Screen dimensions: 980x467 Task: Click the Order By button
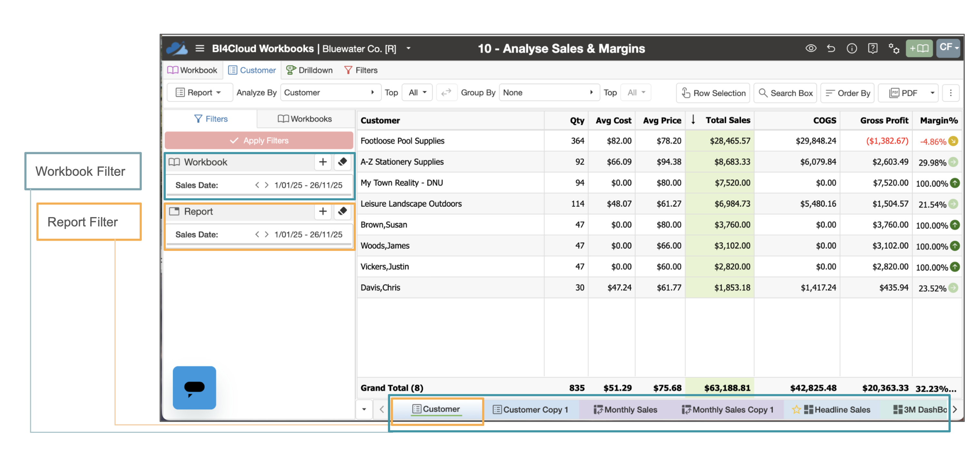click(x=848, y=93)
